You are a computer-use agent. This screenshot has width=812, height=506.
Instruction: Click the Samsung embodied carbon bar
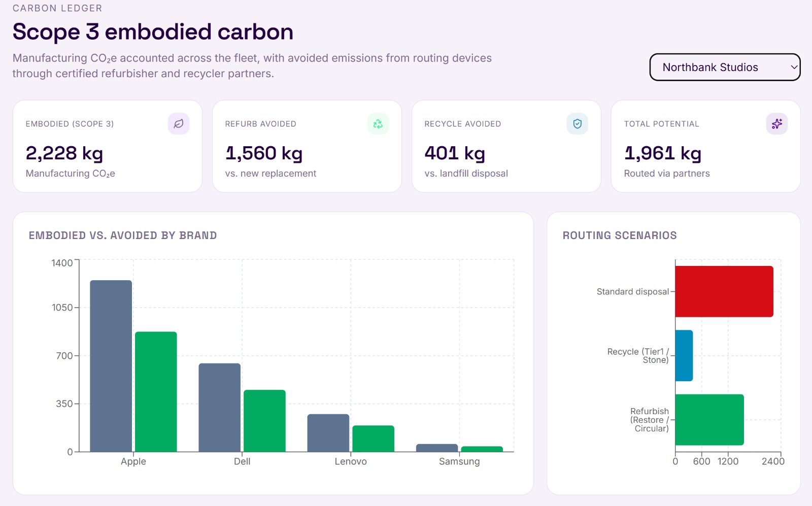[x=437, y=448]
